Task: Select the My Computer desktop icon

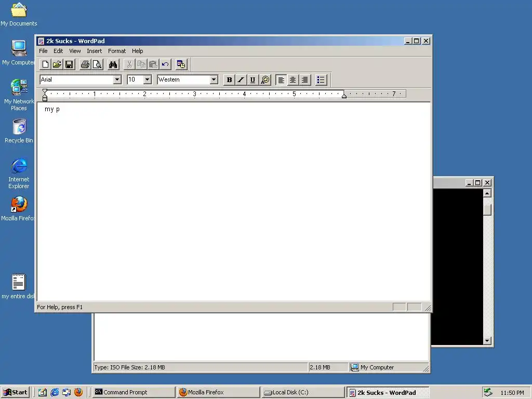Action: click(18, 52)
